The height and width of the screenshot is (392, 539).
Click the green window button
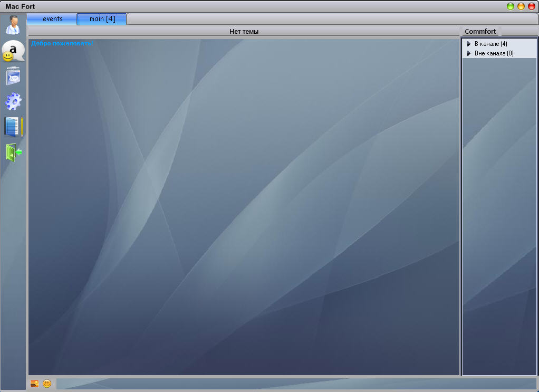click(510, 6)
